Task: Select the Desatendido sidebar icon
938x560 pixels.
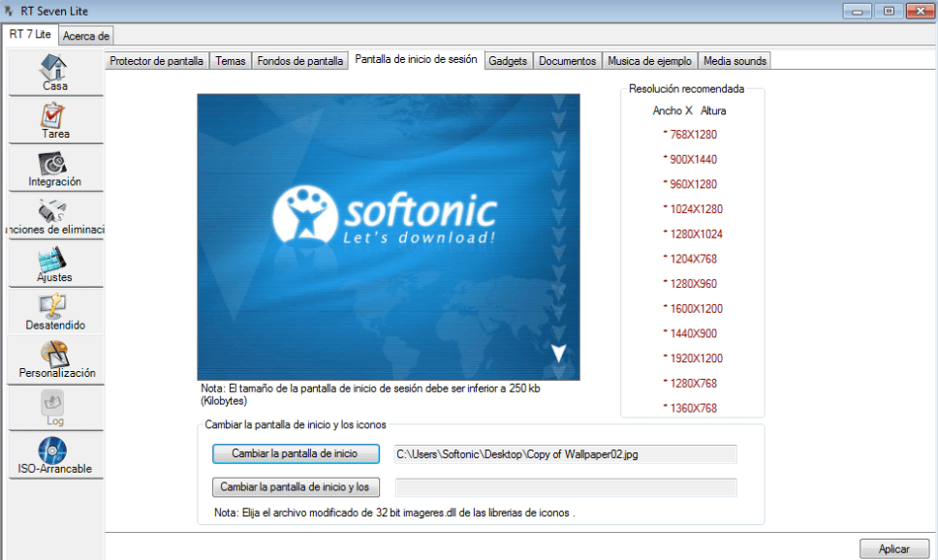Action: click(x=54, y=307)
